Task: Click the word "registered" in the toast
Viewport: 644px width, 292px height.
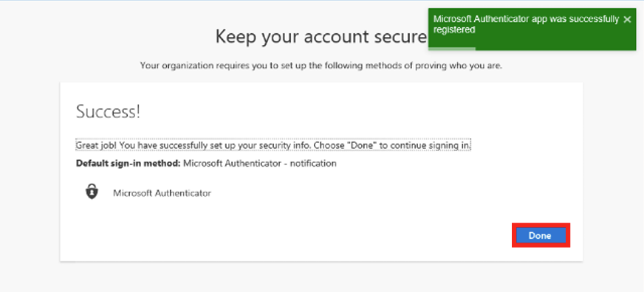Action: click(x=454, y=30)
